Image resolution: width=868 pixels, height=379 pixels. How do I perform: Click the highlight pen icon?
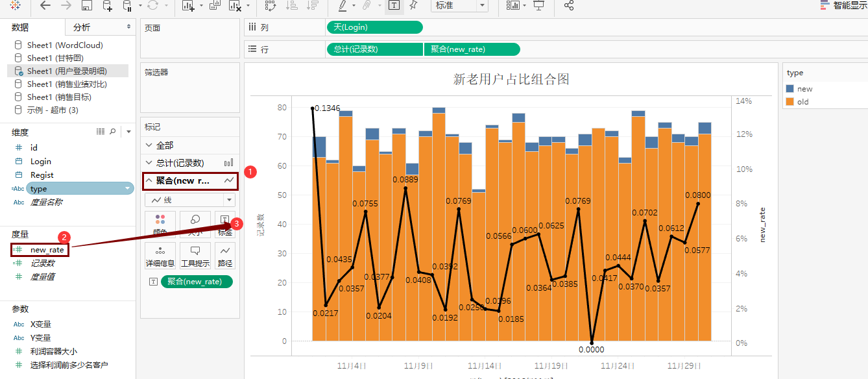click(343, 5)
